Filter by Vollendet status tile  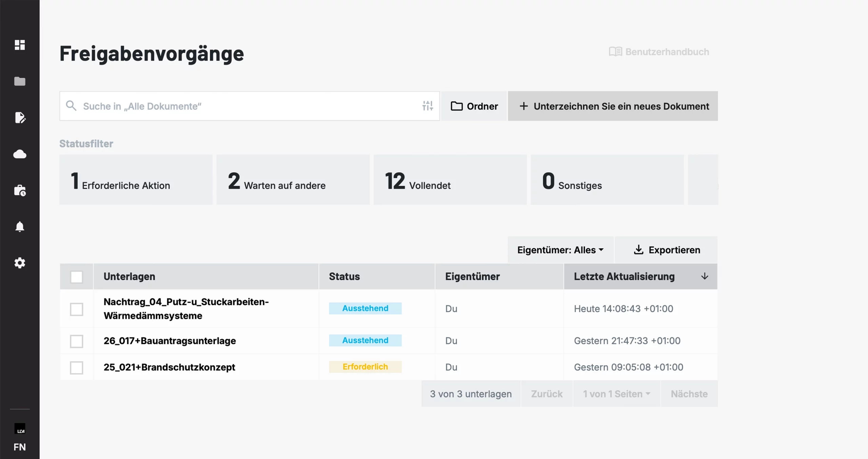point(450,180)
